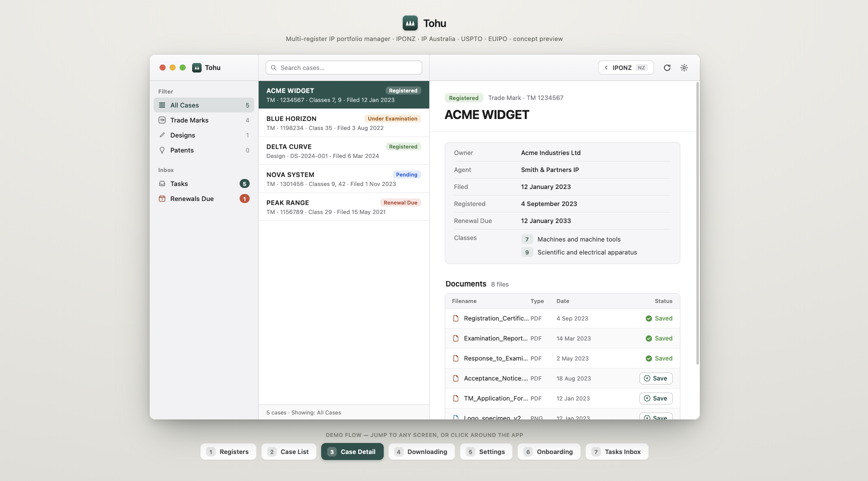Viewport: 868px width, 481px height.
Task: Click the magnifier icon in search box
Action: [274, 68]
